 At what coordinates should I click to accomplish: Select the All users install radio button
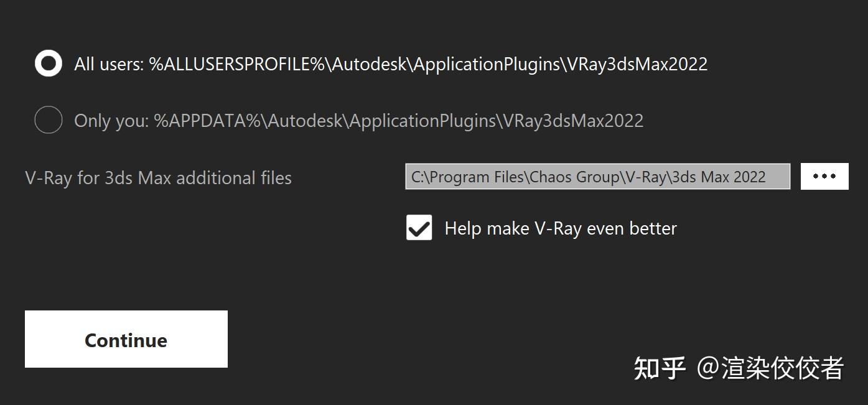[x=49, y=63]
